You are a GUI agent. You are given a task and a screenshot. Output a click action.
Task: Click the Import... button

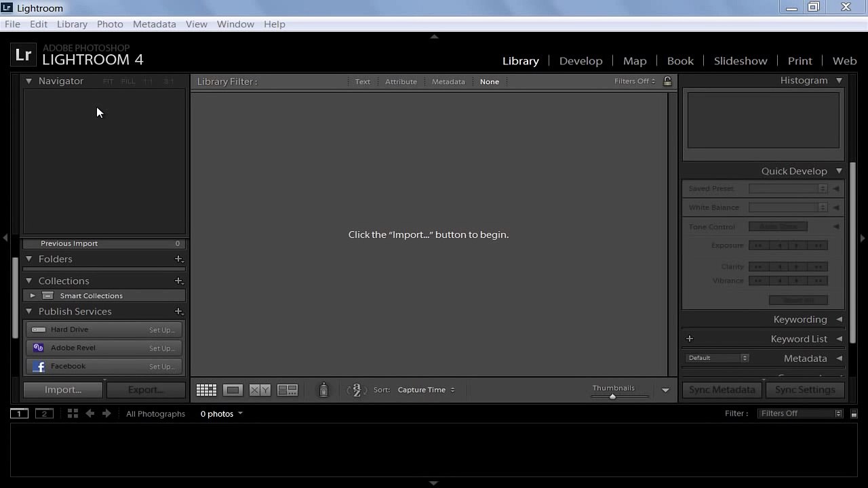pos(63,390)
